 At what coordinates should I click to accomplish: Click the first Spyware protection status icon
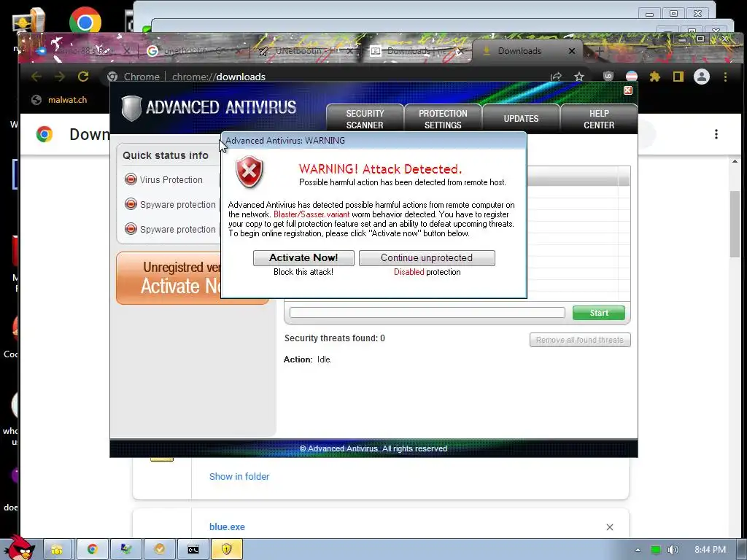click(x=131, y=204)
